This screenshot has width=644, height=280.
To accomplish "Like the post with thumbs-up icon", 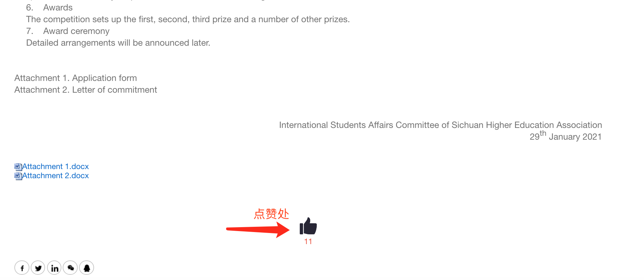I will click(308, 226).
